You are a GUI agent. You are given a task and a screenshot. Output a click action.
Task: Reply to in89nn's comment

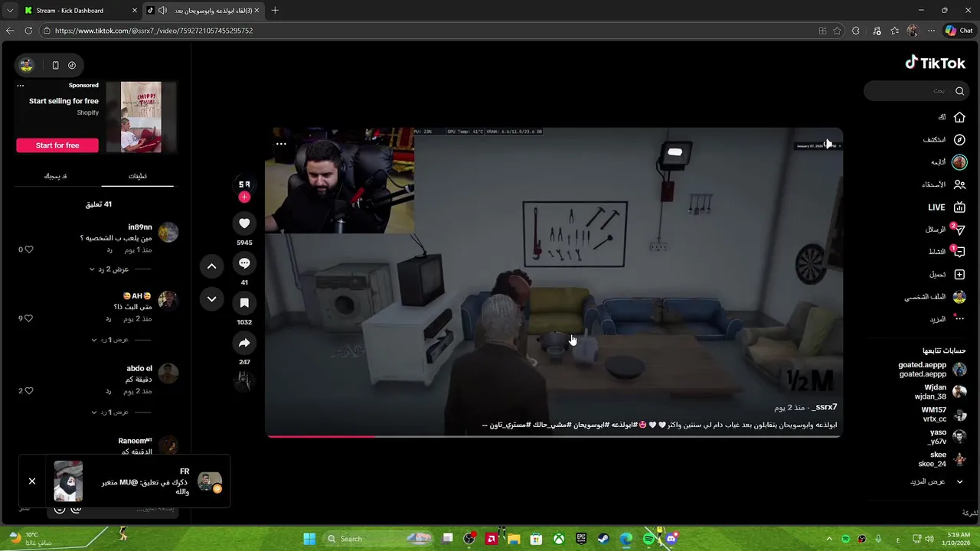click(109, 250)
